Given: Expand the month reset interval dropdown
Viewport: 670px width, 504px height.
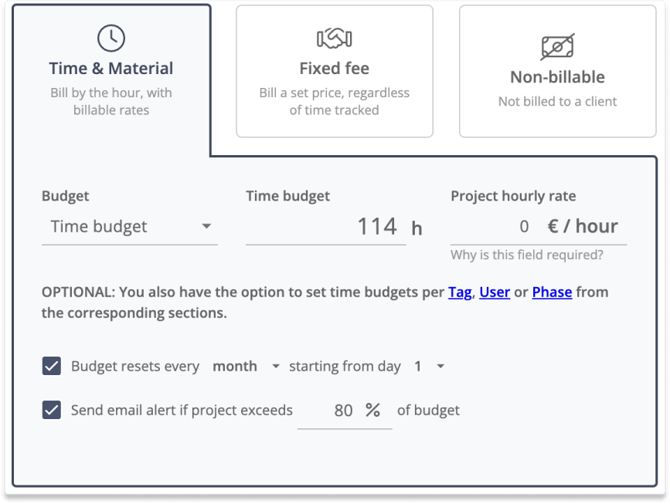Looking at the screenshot, I should (x=246, y=366).
